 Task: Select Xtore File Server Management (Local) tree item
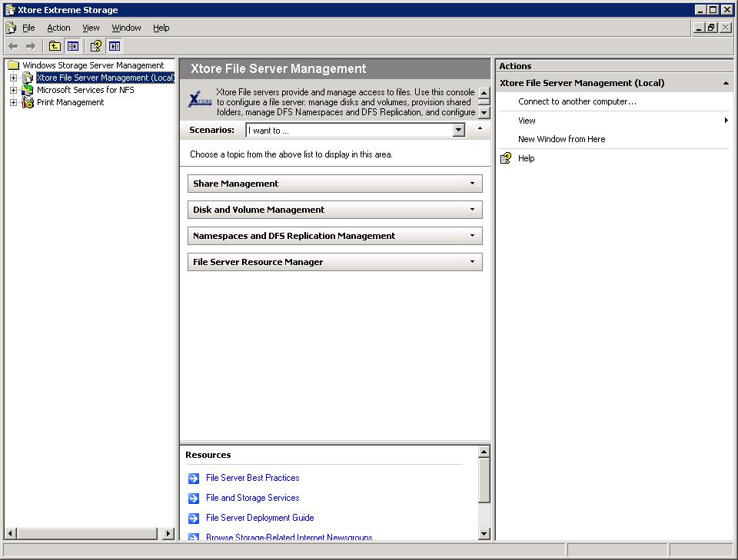pos(105,78)
